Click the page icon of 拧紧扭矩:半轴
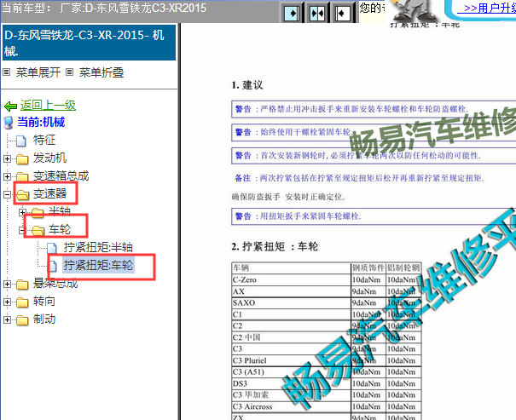Viewport: 516px width, 420px height. [52, 248]
